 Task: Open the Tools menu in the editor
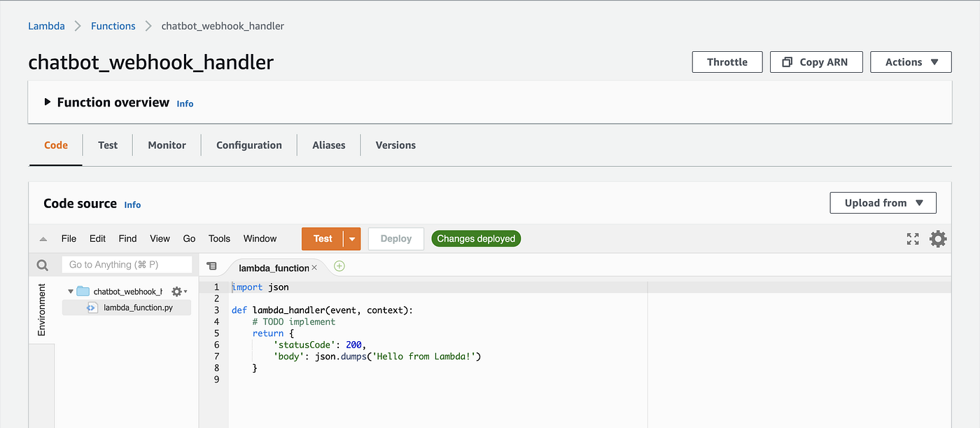(219, 238)
